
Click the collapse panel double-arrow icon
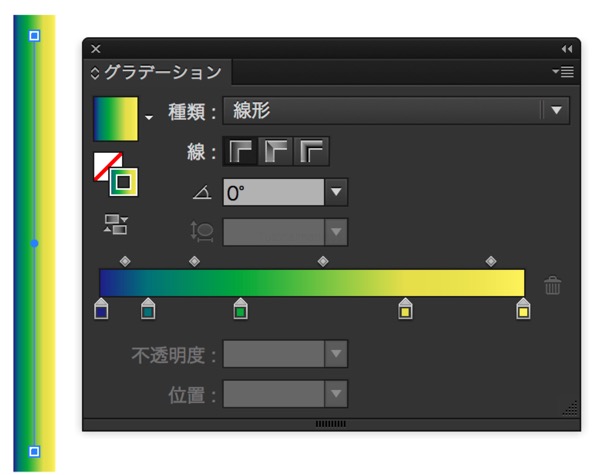pyautogui.click(x=566, y=48)
